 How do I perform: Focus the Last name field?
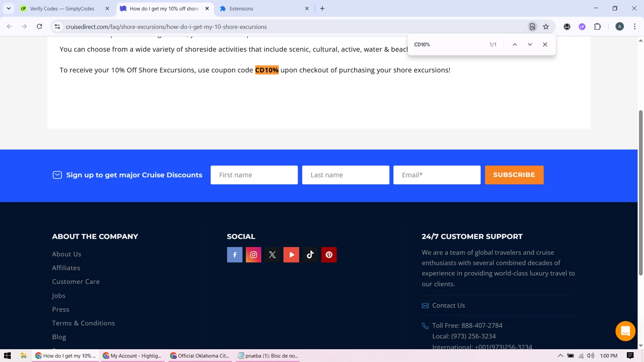tap(346, 175)
